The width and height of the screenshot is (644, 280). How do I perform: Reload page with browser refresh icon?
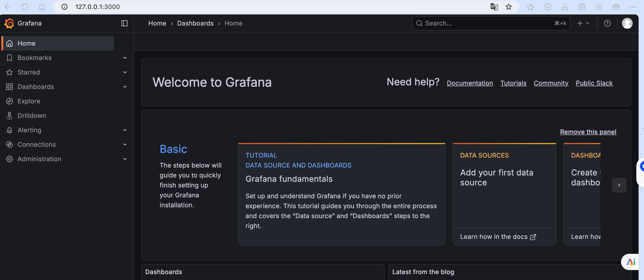pyautogui.click(x=25, y=7)
